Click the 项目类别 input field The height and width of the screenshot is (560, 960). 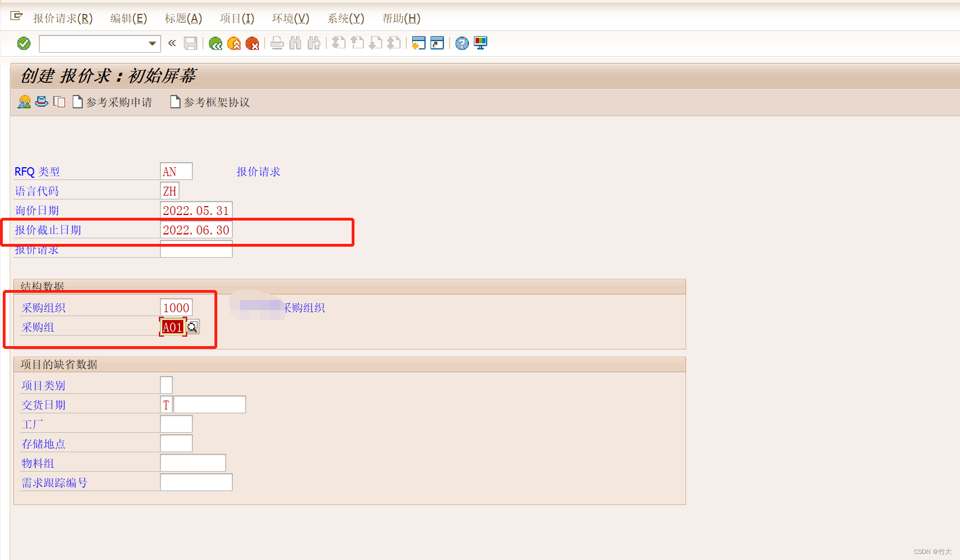point(166,385)
